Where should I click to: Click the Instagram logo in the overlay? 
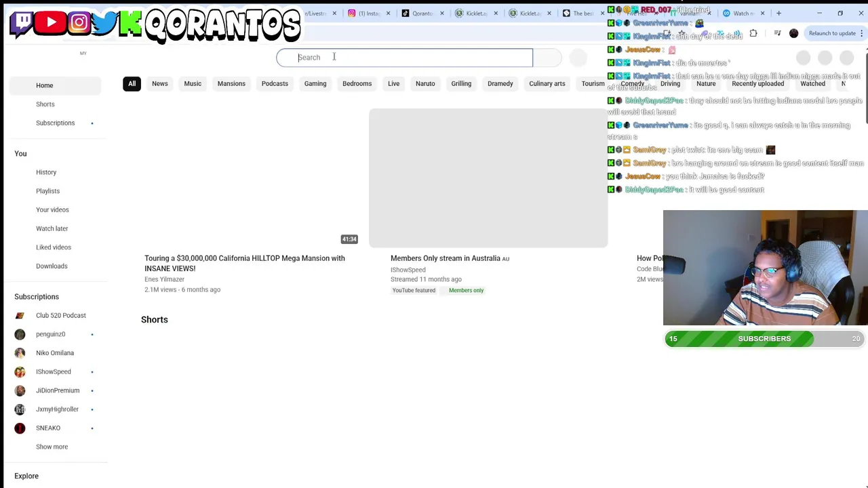(x=79, y=23)
